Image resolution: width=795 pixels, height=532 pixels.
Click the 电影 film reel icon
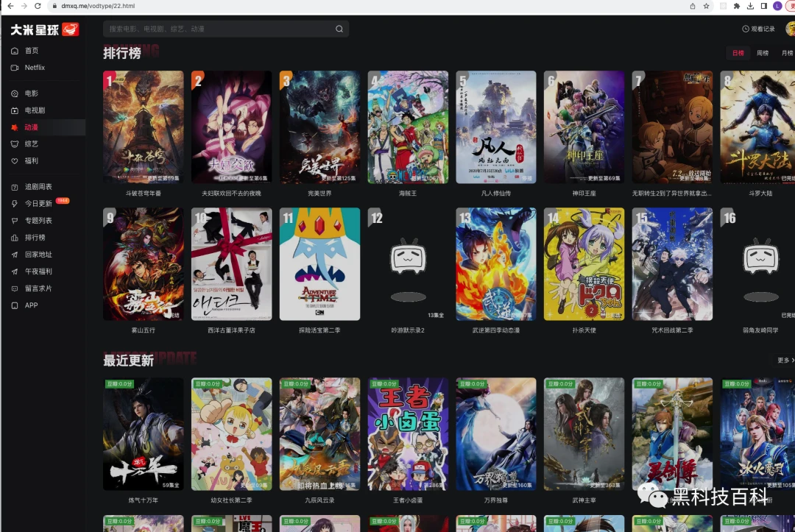point(15,93)
